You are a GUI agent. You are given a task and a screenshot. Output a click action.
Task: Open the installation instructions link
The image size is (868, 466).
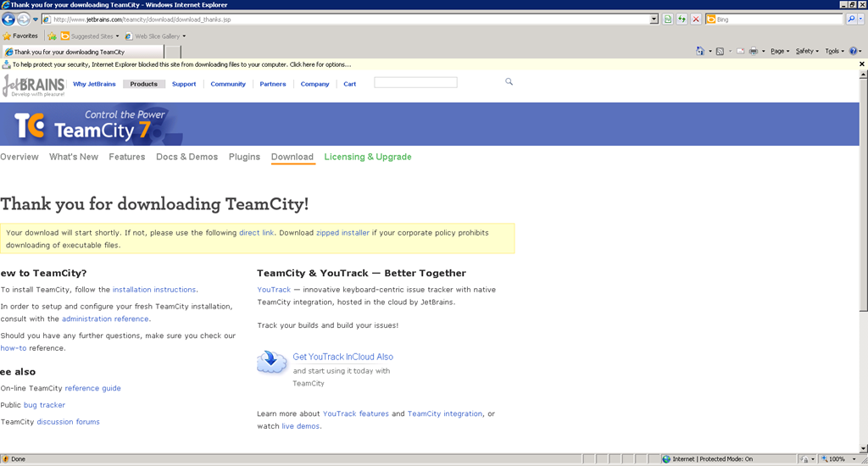pos(154,290)
